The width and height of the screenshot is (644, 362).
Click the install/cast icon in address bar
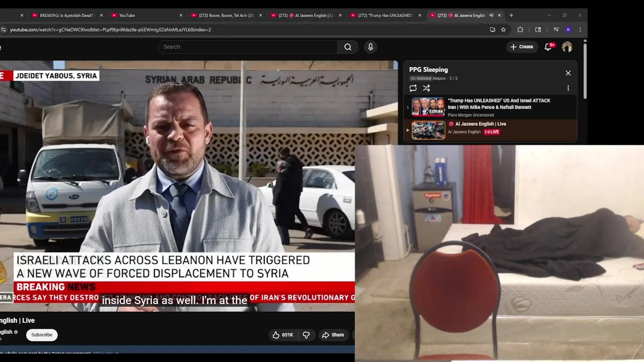[x=493, y=30]
